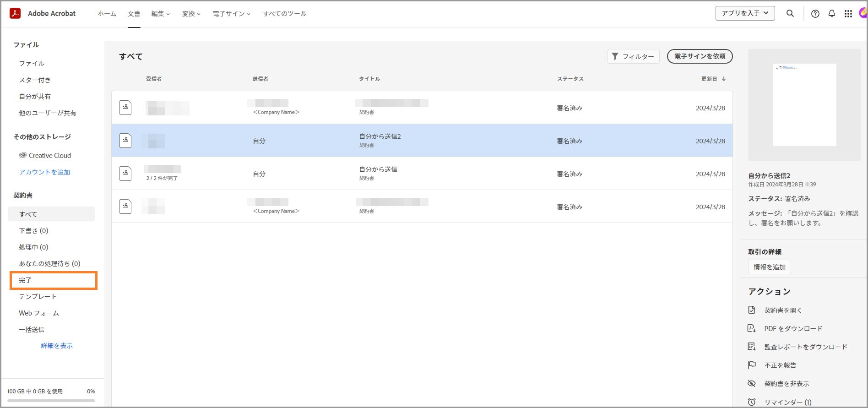Click the フィルター button

click(x=634, y=56)
